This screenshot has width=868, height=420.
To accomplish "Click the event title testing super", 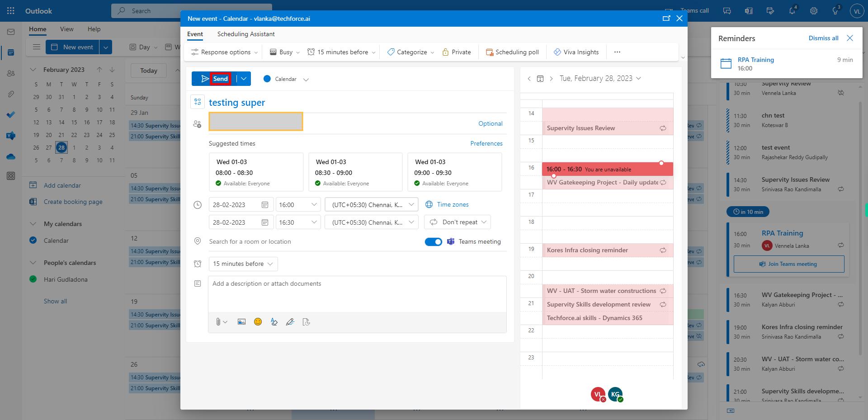I will [x=237, y=103].
